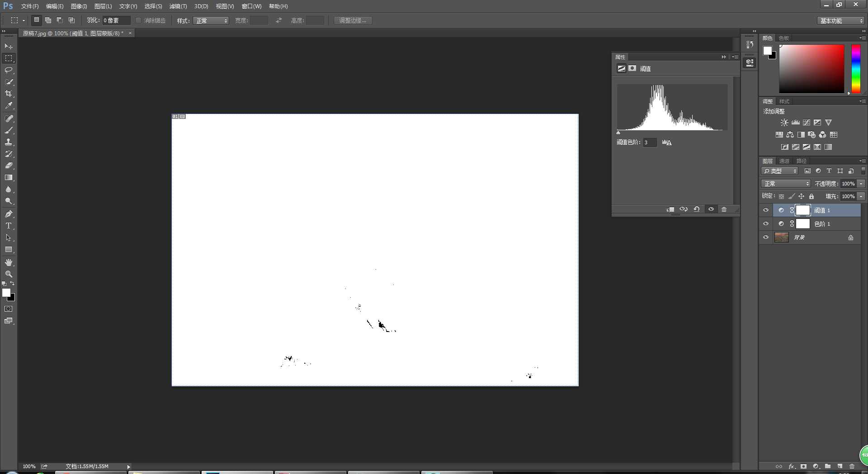Switch to the 样式 panel tab
868x474 pixels.
pos(784,101)
